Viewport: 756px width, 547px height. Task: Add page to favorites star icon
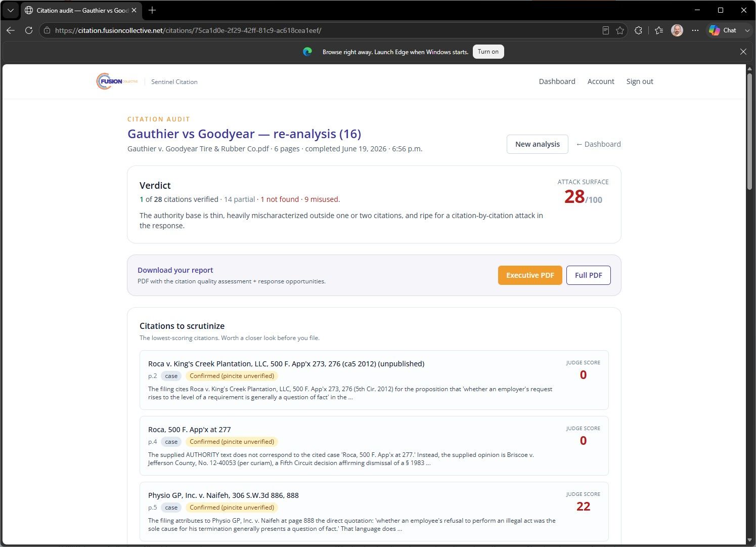pos(620,30)
